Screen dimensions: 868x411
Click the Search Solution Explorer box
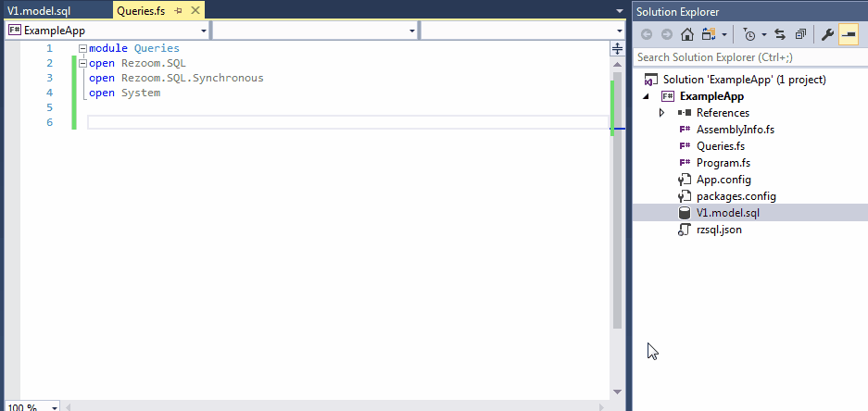coord(750,57)
